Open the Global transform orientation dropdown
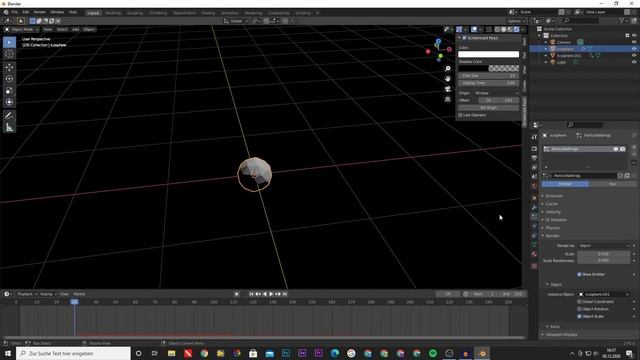640x360 pixels. point(236,21)
